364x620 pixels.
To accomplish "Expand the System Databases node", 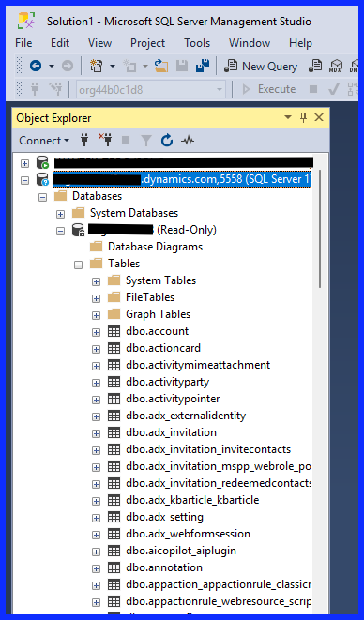I will point(60,214).
